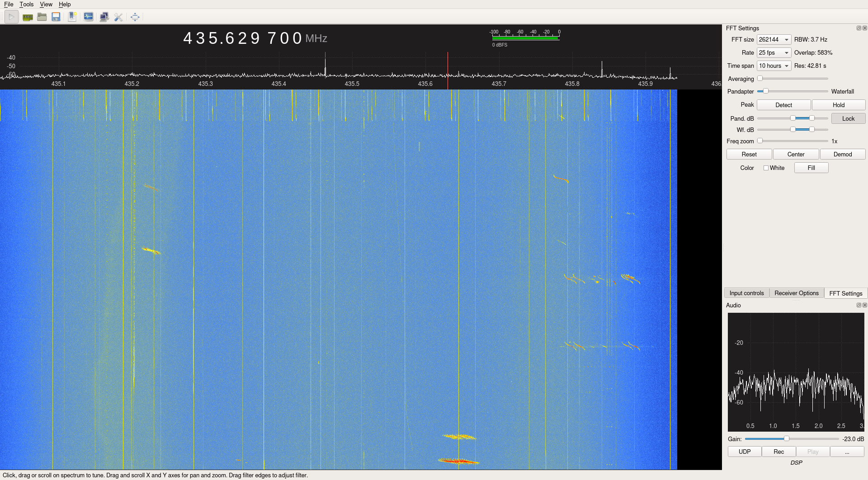
Task: Click the 435.5 frequency axis label
Action: [352, 84]
